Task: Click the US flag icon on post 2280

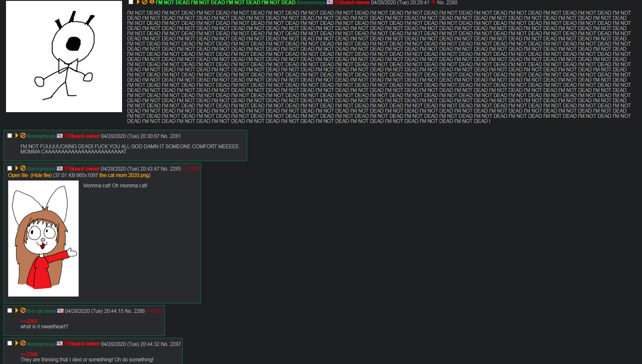Action: point(330,2)
